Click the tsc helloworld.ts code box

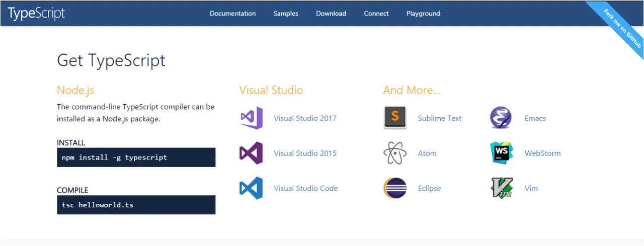coord(136,205)
